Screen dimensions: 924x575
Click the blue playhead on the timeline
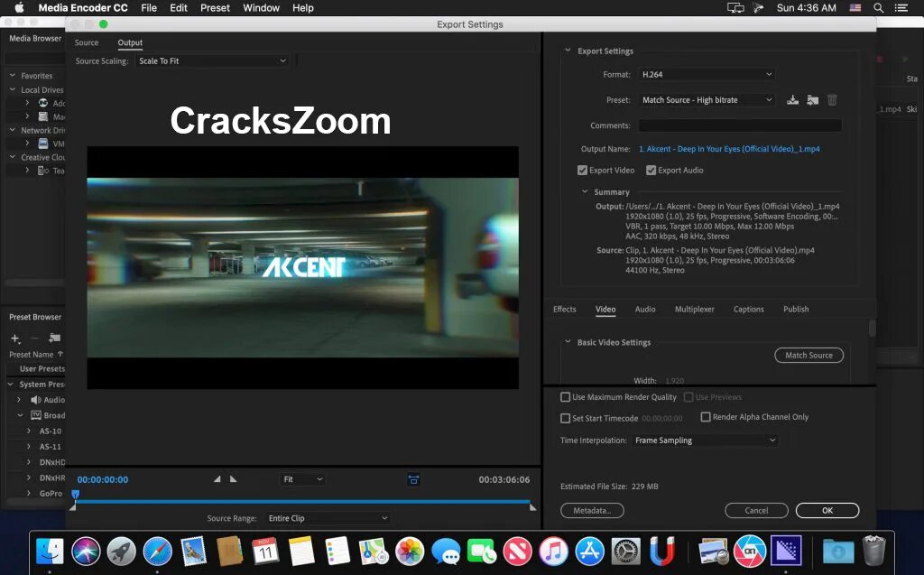click(76, 494)
